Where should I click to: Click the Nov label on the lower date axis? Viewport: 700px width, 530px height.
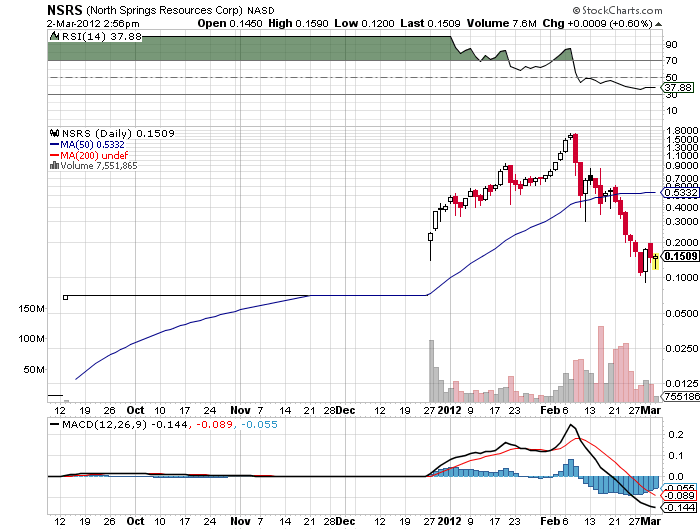pyautogui.click(x=240, y=521)
